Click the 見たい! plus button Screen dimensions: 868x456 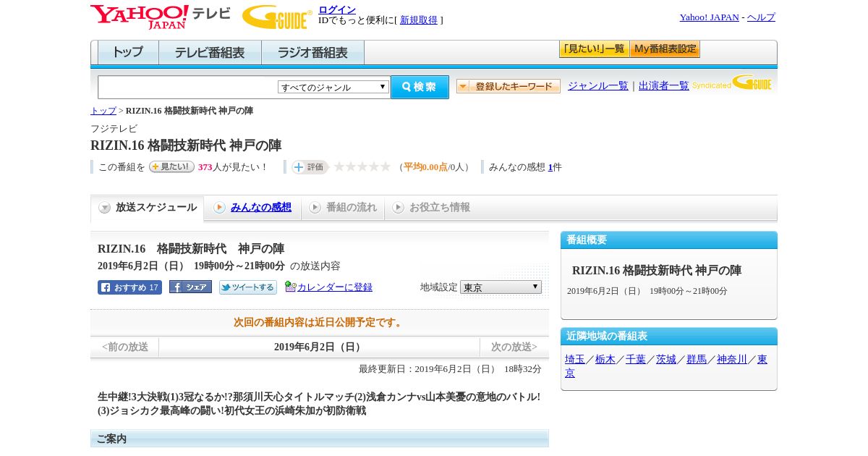coord(171,166)
